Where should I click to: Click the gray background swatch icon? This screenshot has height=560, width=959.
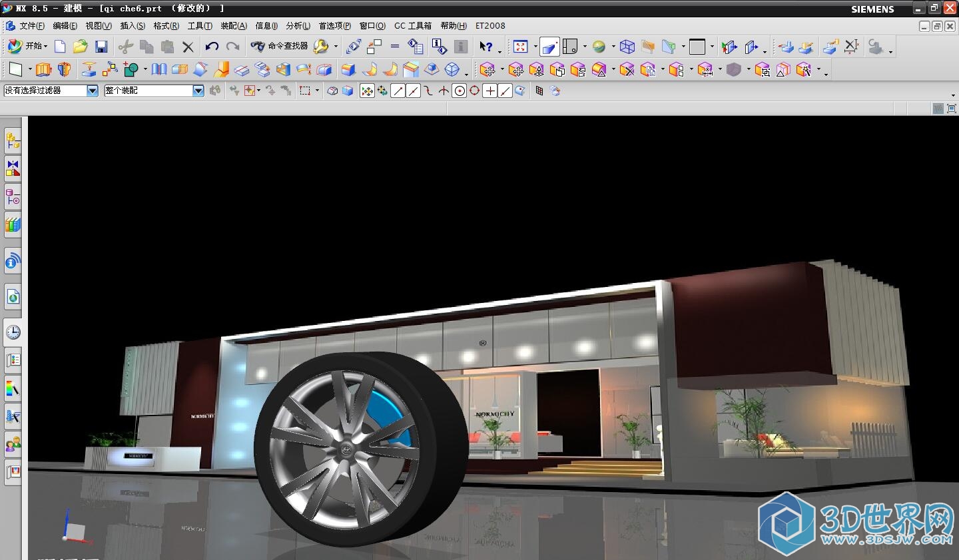(697, 47)
